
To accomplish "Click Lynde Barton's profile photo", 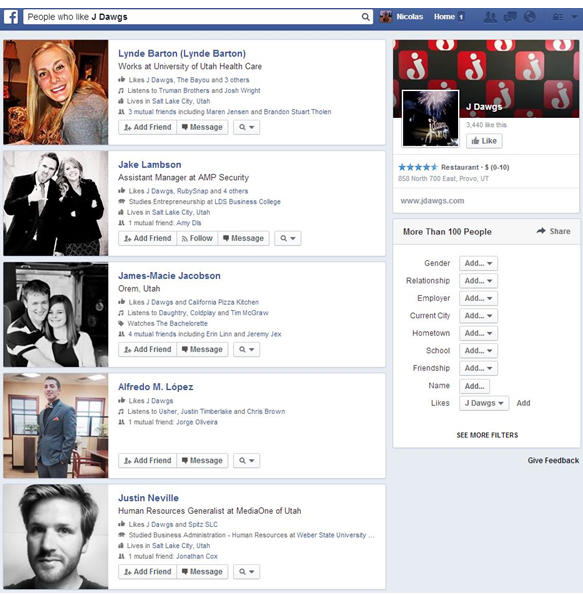I will pyautogui.click(x=56, y=92).
